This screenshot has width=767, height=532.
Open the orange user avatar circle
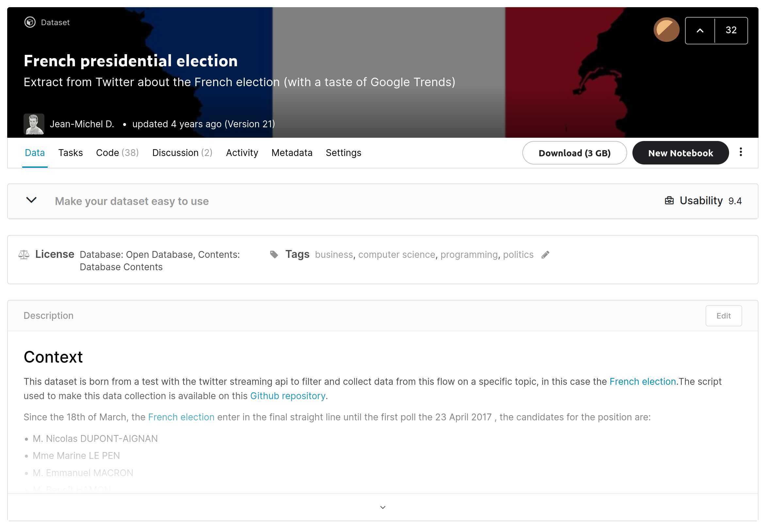coord(666,30)
